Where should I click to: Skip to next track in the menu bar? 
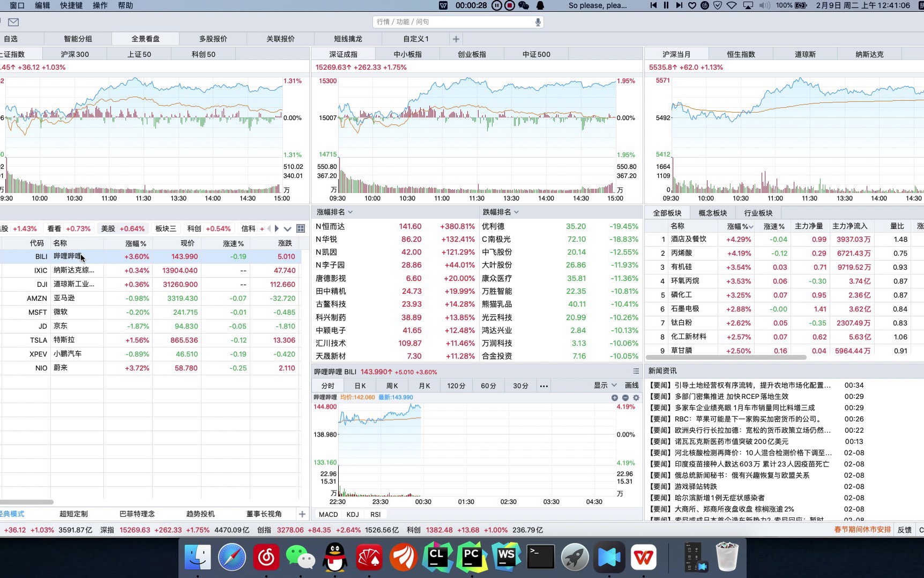coord(679,5)
